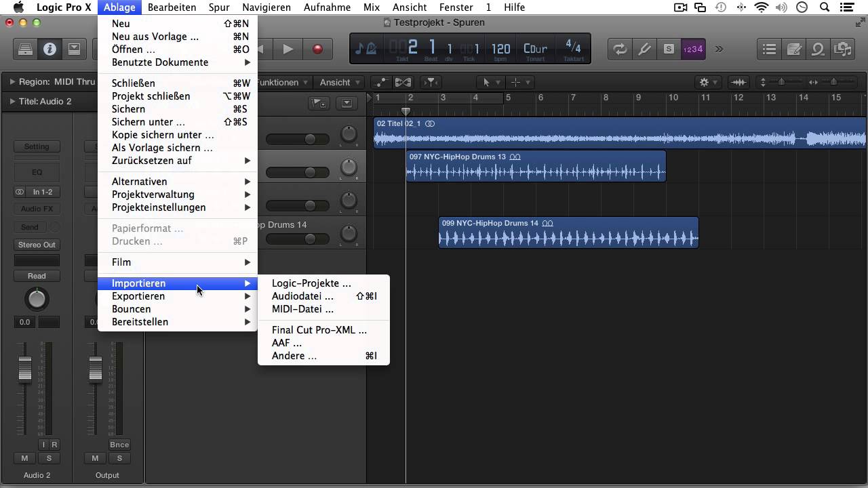The width and height of the screenshot is (868, 488).
Task: Open the List Editors icon
Action: [770, 49]
